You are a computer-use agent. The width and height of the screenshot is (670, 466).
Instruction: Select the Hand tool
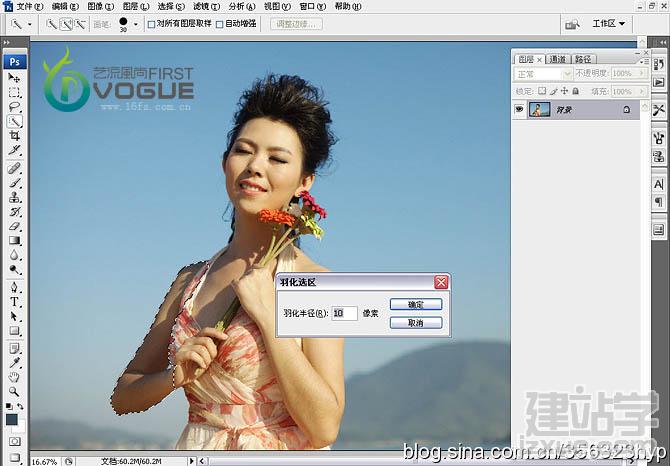click(x=14, y=377)
